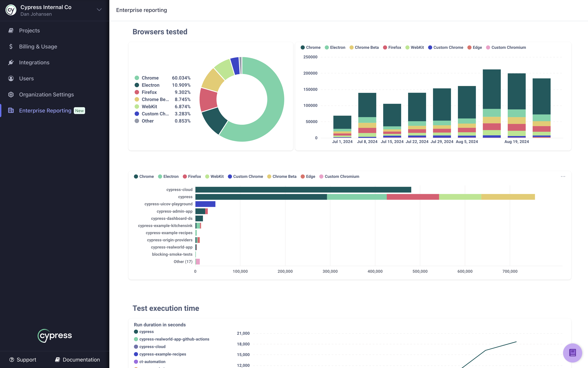Click the Users person icon in sidebar

pyautogui.click(x=11, y=78)
